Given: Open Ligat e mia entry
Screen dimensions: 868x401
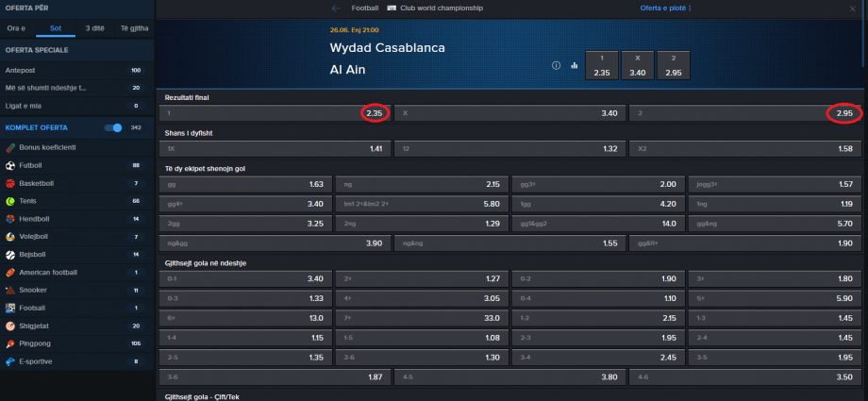Looking at the screenshot, I should pos(77,106).
